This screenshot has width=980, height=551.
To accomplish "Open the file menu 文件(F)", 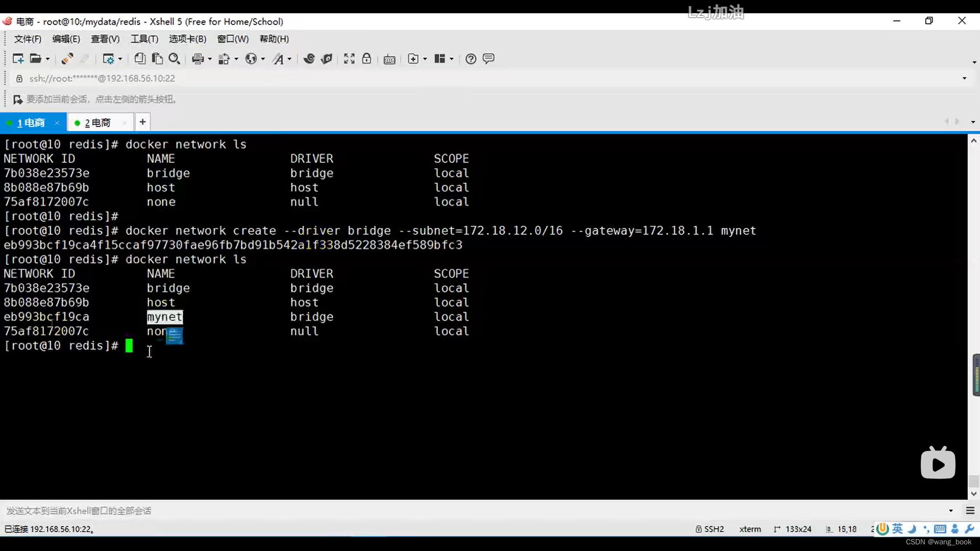I will (27, 38).
